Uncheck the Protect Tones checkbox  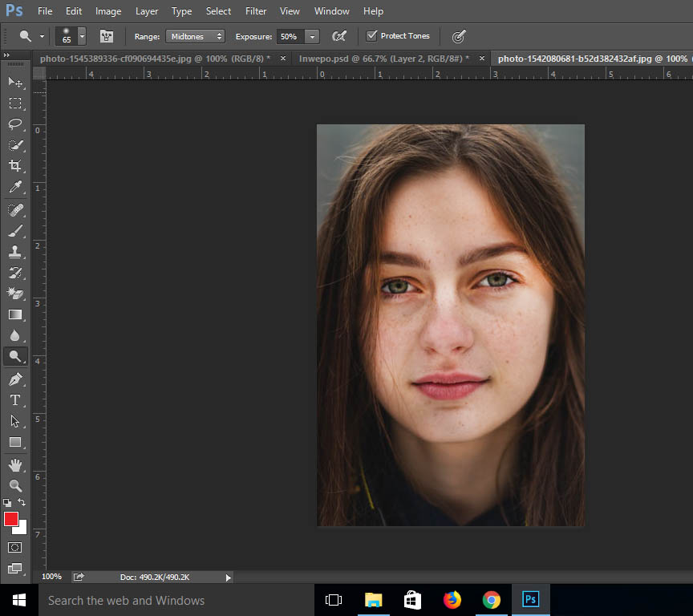click(371, 36)
